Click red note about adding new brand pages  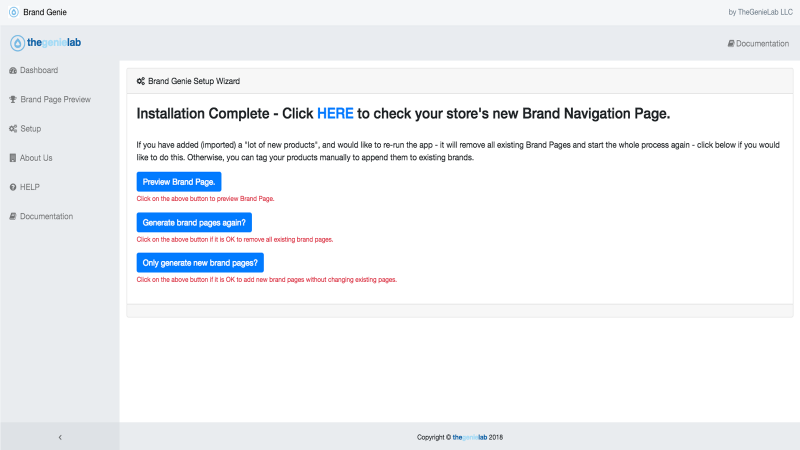pyautogui.click(x=267, y=280)
